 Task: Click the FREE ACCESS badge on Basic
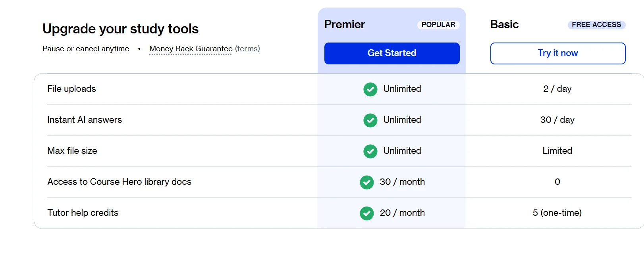(596, 25)
